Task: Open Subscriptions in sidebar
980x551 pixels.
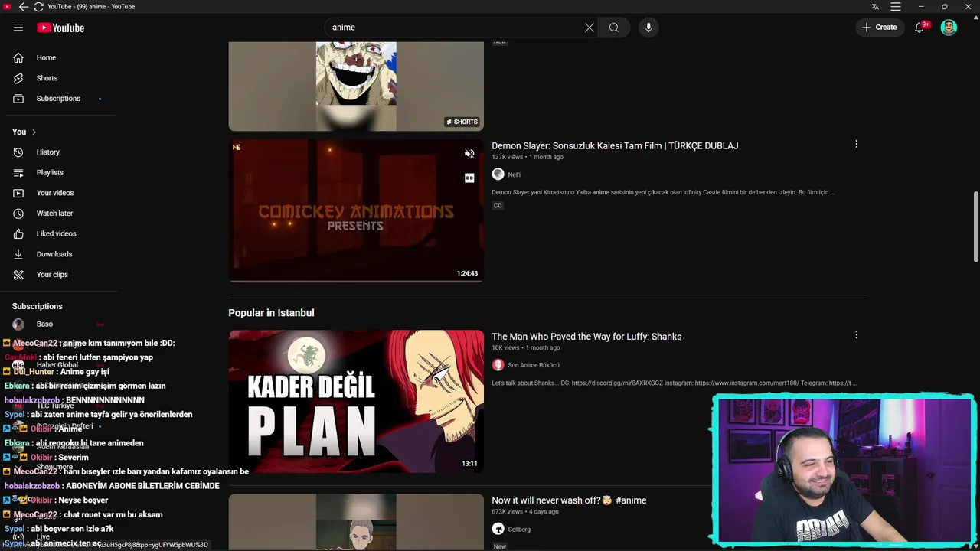Action: (58, 99)
